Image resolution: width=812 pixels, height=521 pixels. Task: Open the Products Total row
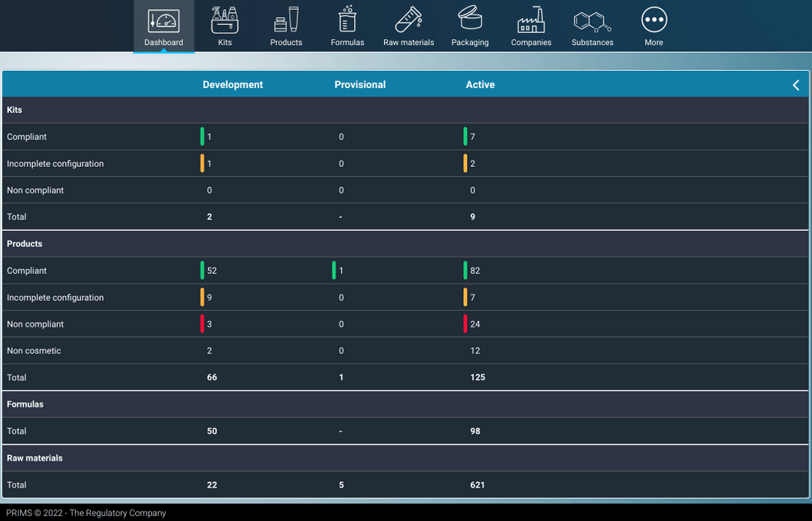click(x=406, y=377)
